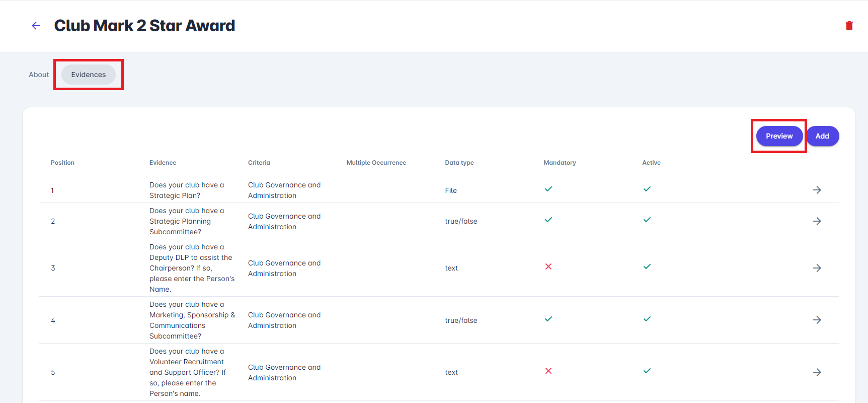Open row 4 Marketing Subcommittee arrow
The height and width of the screenshot is (403, 868).
[817, 320]
